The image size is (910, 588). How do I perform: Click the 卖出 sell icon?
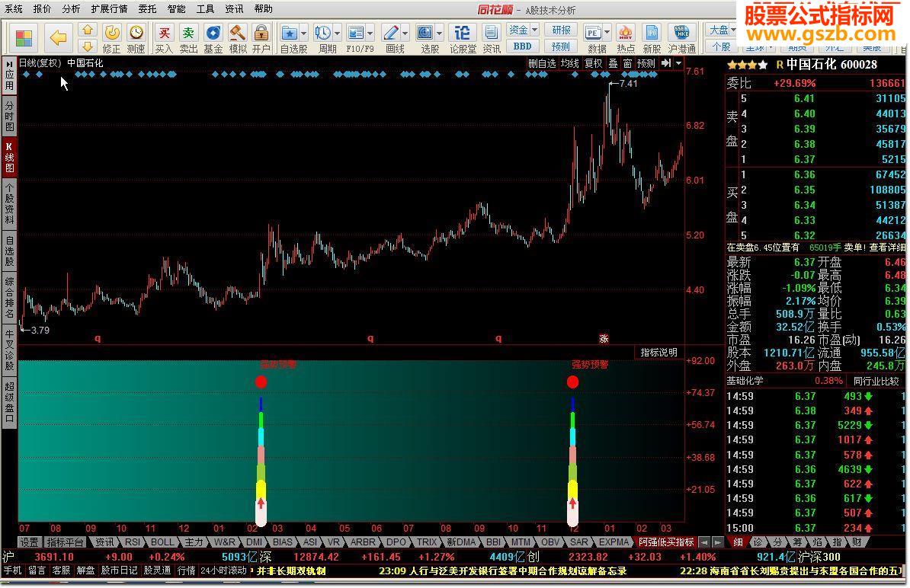tap(188, 38)
